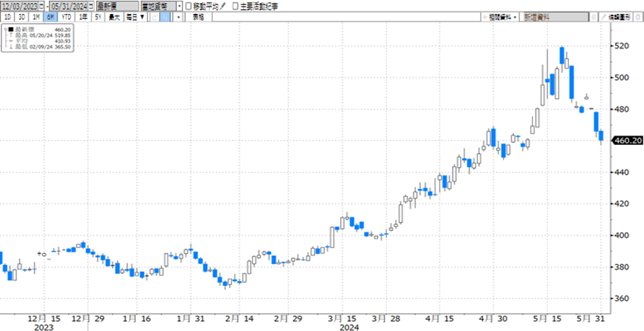
Task: Click the pencil icon beside 移動平均
Action: tap(223, 6)
